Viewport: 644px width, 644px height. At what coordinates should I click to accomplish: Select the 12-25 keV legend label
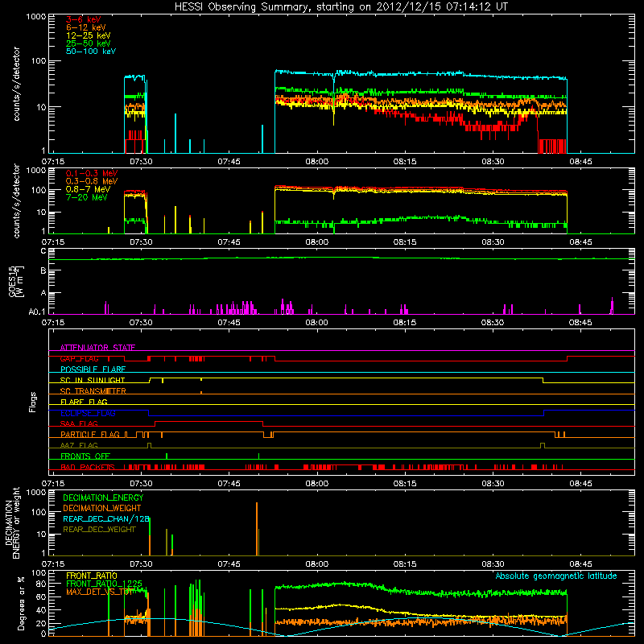pyautogui.click(x=89, y=35)
